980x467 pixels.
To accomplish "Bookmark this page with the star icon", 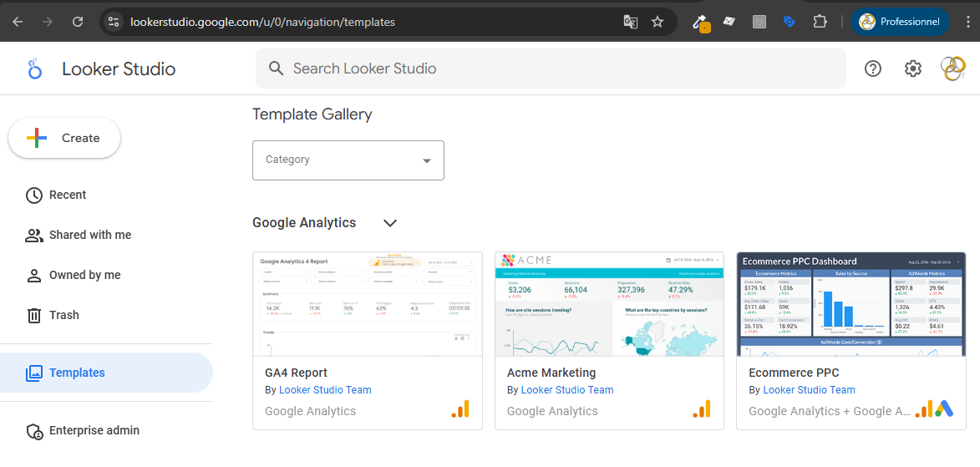I will (658, 22).
